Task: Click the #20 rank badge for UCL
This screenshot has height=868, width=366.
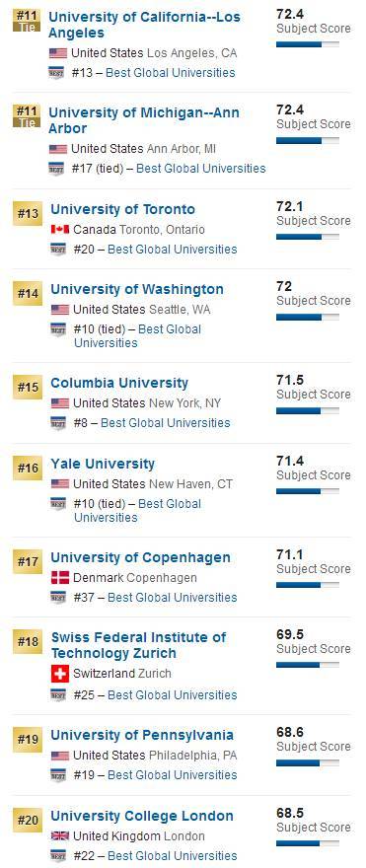Action: point(28,820)
